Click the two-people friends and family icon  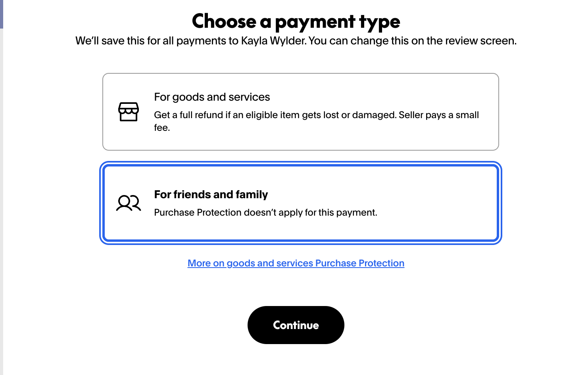(129, 203)
